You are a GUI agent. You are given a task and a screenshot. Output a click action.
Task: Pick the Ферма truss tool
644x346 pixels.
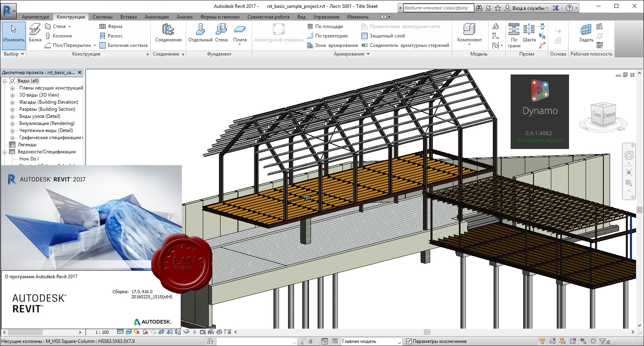[111, 26]
